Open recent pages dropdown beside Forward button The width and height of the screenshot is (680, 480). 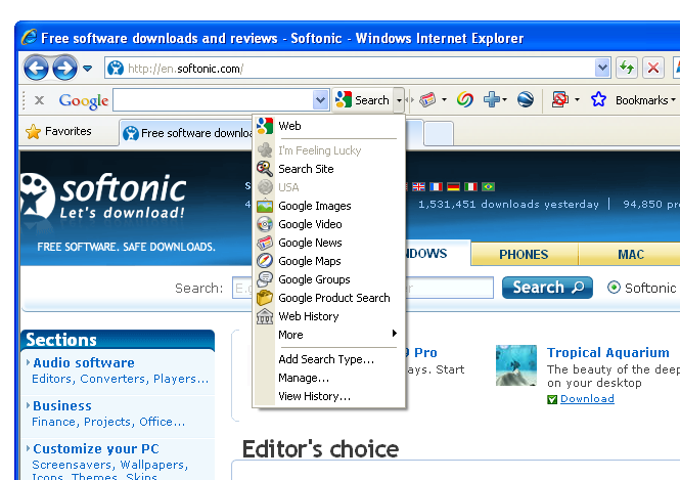[x=88, y=68]
